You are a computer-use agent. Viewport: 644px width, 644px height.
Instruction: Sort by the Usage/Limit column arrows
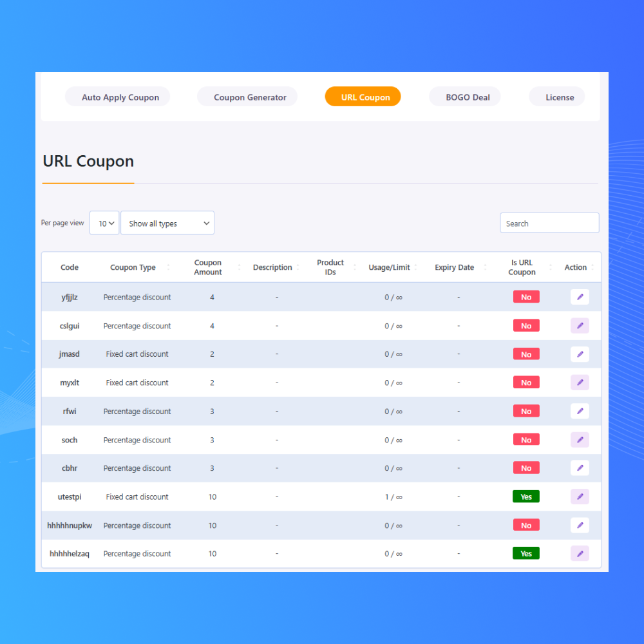(x=415, y=267)
